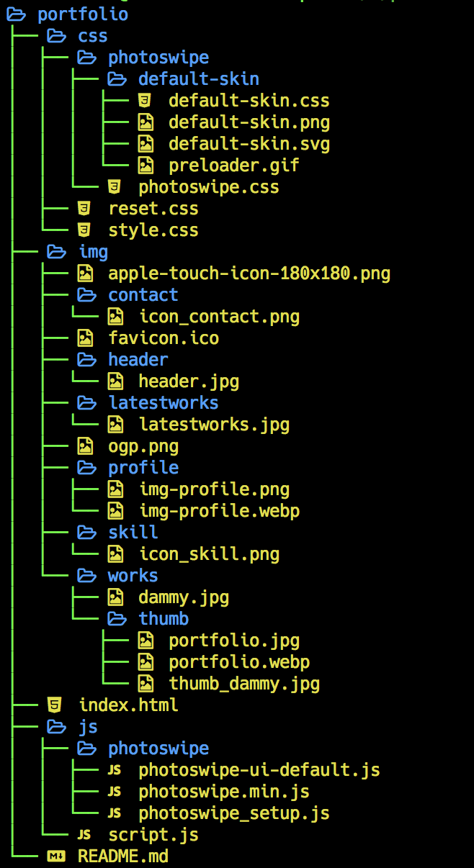Open the default-skin folder name

coord(199,79)
